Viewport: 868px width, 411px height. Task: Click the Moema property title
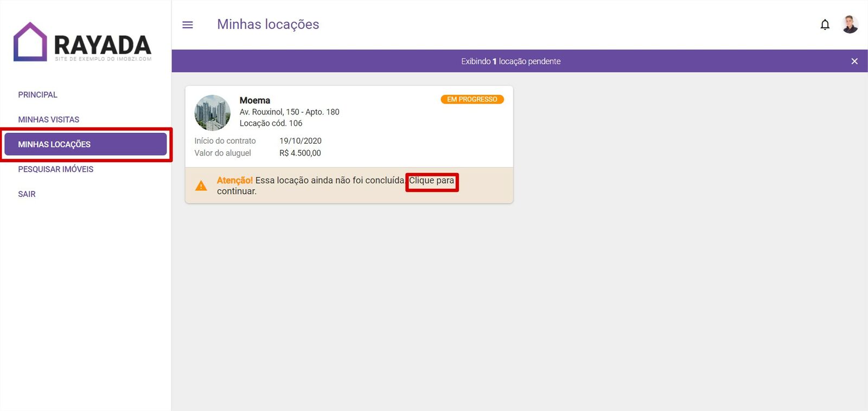255,100
